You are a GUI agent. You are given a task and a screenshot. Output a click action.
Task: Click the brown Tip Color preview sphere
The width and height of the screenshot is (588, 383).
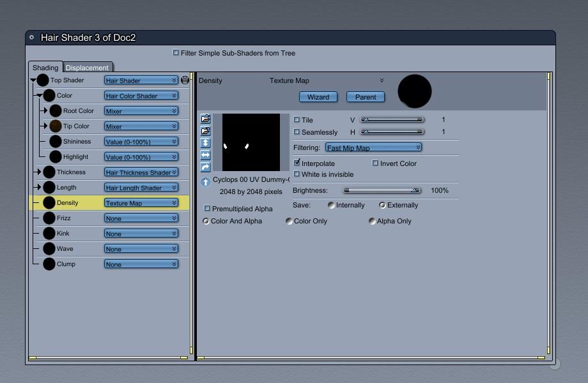click(x=56, y=126)
